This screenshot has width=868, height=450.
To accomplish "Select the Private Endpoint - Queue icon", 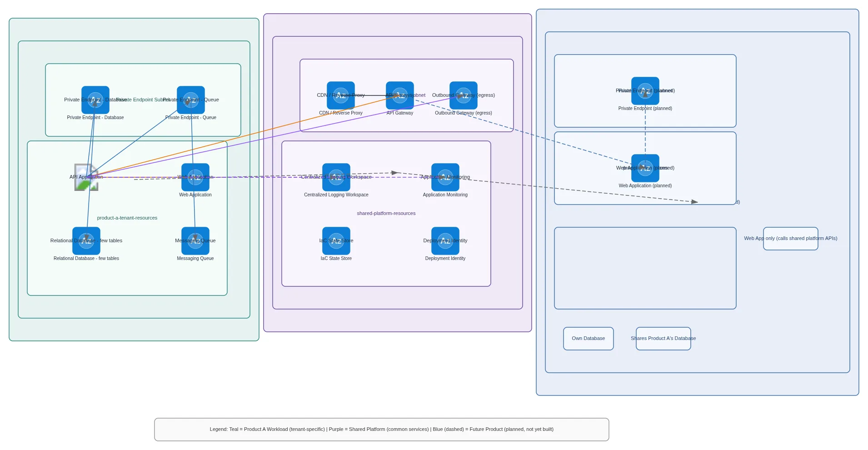I will [191, 100].
